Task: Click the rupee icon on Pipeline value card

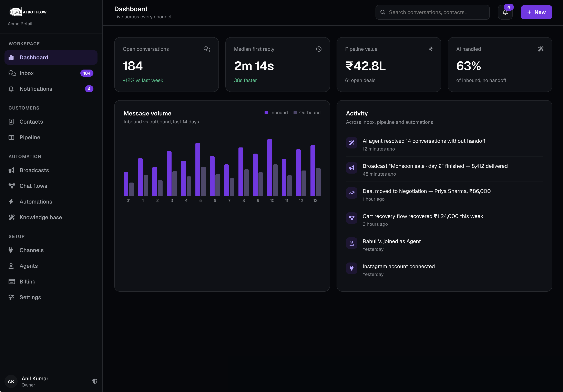Action: 431,49
